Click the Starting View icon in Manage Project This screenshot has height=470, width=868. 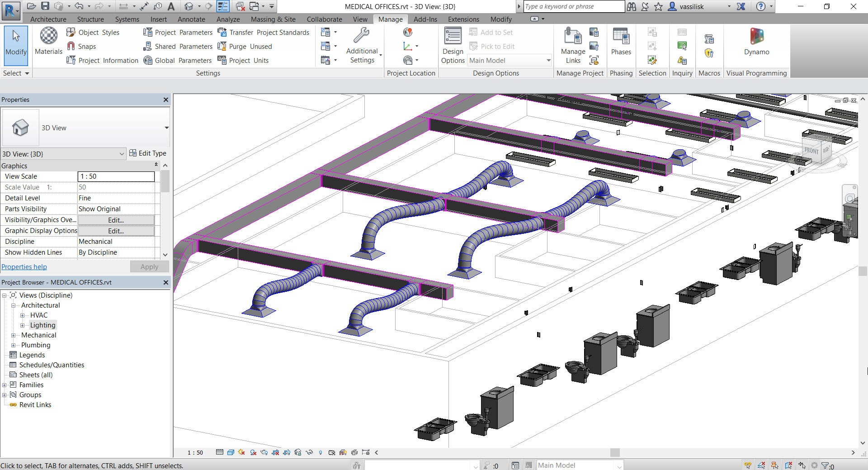(x=594, y=60)
